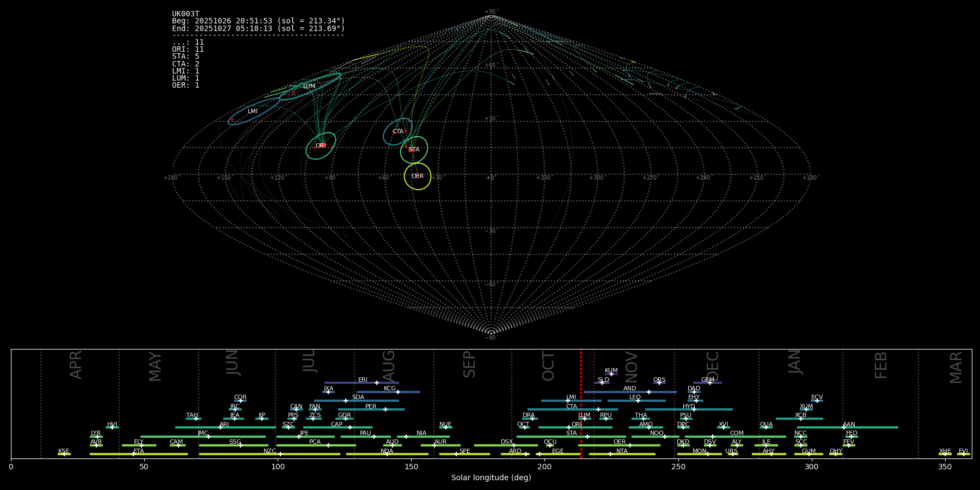This screenshot has height=490, width=980.
Task: Click the OER radiant circle on the sky map
Action: point(418,176)
